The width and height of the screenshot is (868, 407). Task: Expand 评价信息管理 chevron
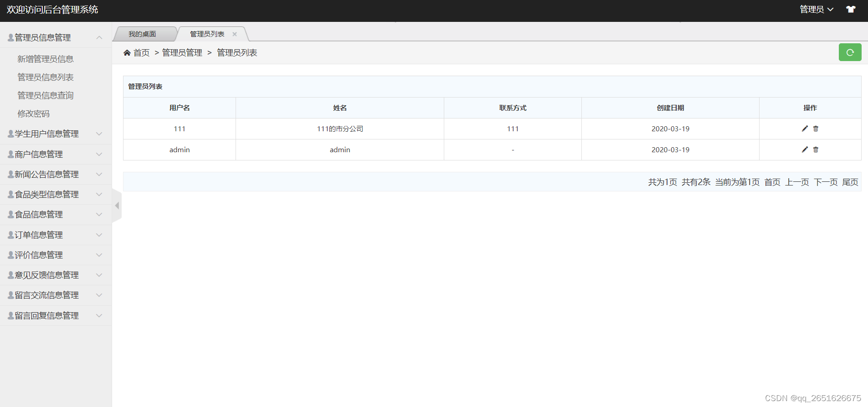pos(99,255)
